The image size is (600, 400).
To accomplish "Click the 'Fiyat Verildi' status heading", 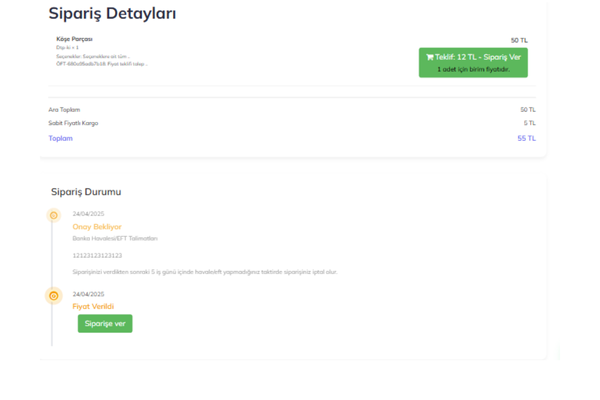I will tap(94, 306).
